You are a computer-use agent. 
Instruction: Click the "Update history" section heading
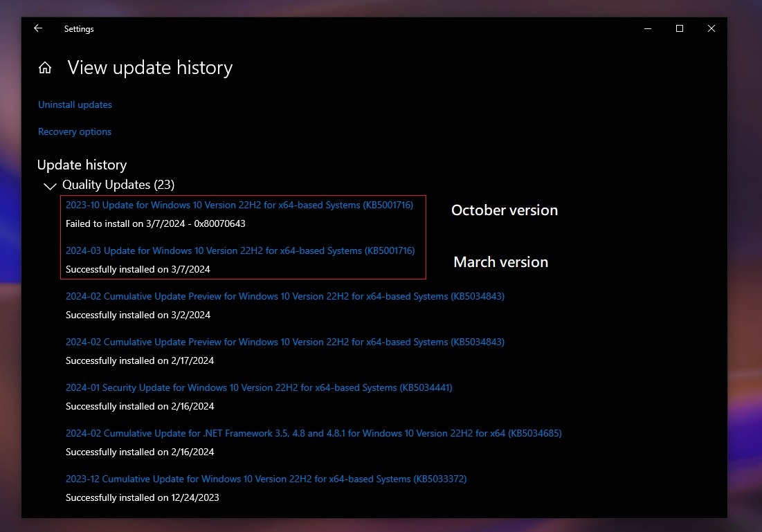[x=82, y=165]
